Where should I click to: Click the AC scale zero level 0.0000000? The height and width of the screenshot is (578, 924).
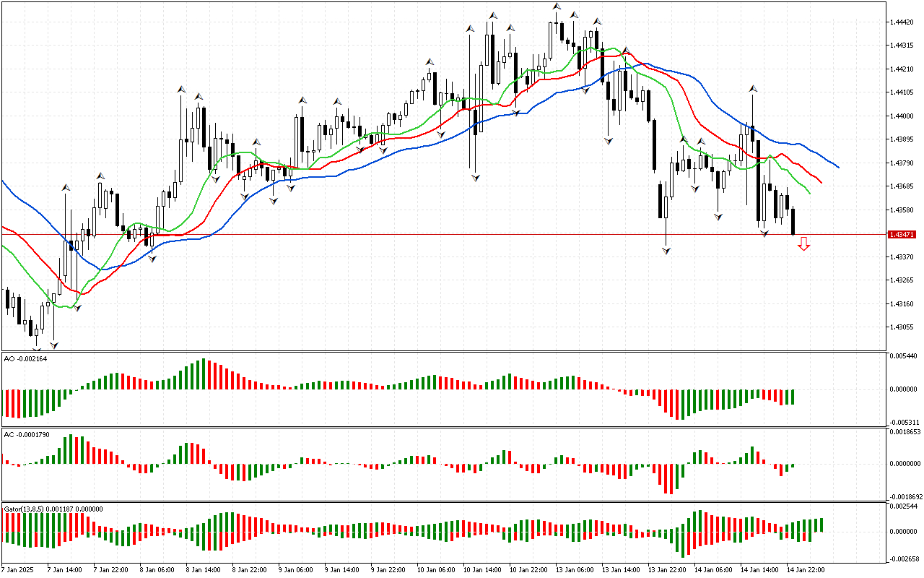point(904,465)
